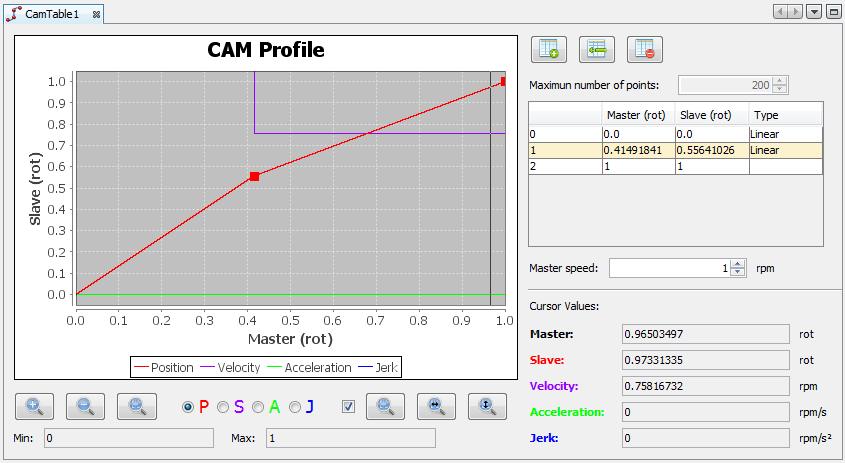
Task: Decrease maximum number of points stepper
Action: tap(779, 88)
